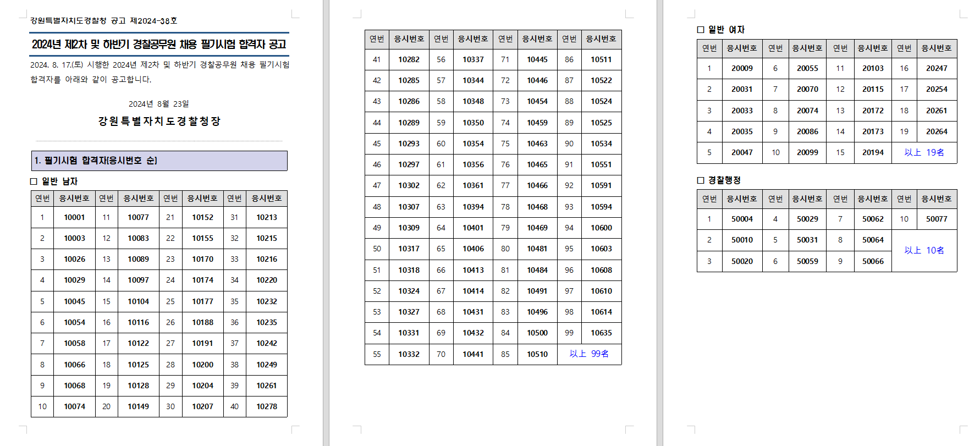Click the notice number text 제2024-38호

tap(153, 21)
